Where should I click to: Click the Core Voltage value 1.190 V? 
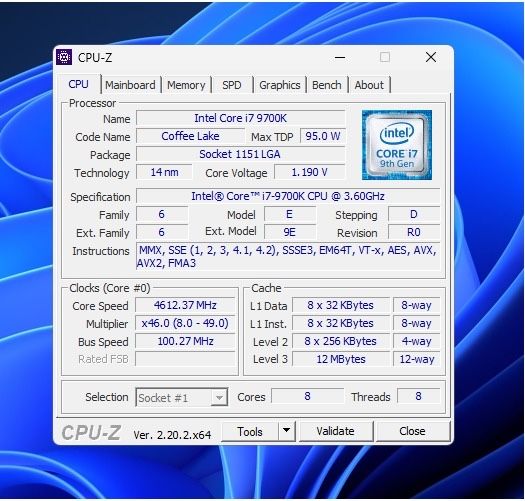click(x=310, y=172)
